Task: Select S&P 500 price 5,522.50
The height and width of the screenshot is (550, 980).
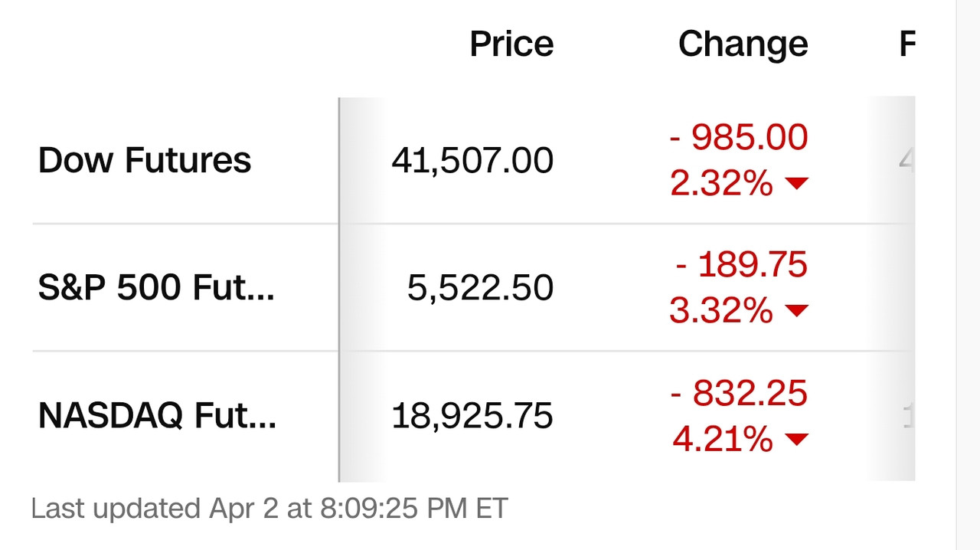Action: [480, 288]
